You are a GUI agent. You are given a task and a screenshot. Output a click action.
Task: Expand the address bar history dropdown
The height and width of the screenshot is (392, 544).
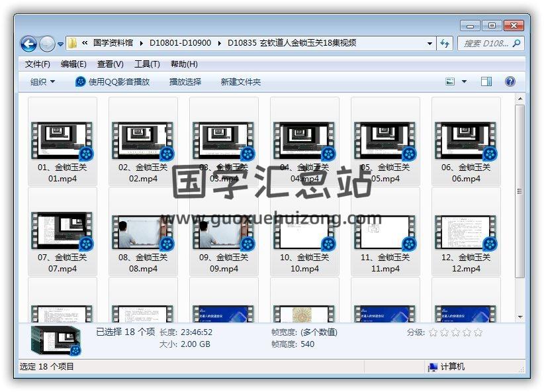pyautogui.click(x=430, y=44)
